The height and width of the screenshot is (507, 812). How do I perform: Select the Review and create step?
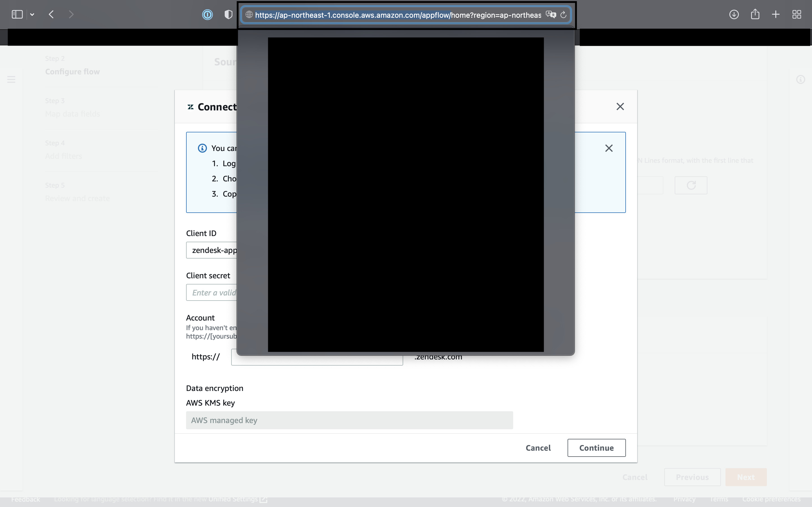[x=78, y=198]
